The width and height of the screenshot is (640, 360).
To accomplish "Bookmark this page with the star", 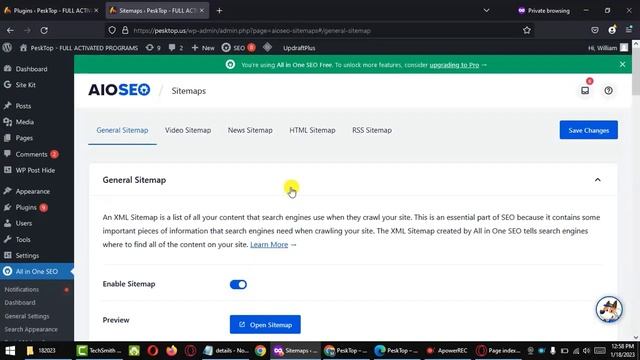I will pyautogui.click(x=527, y=30).
